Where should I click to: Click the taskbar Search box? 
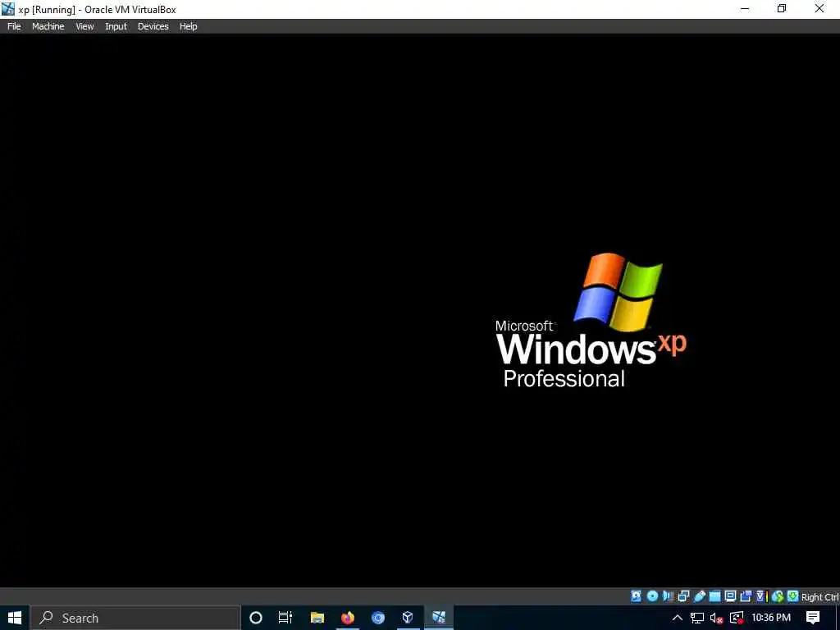click(x=135, y=618)
